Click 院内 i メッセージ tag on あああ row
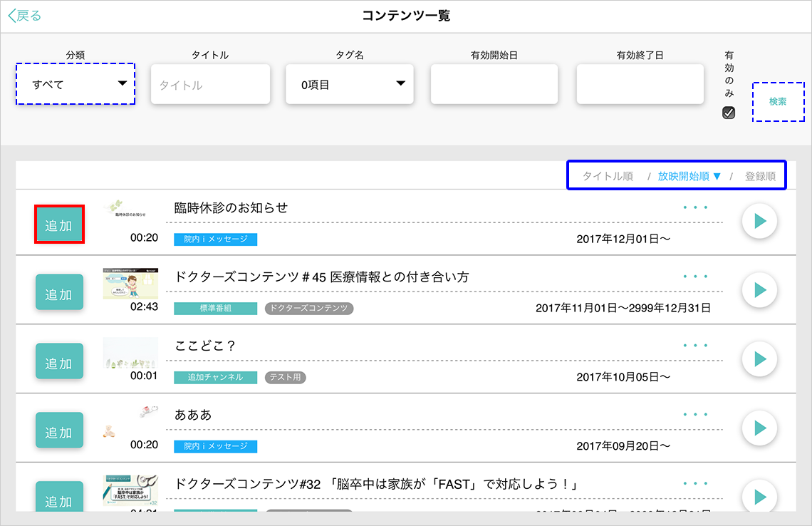812x526 pixels. point(215,446)
